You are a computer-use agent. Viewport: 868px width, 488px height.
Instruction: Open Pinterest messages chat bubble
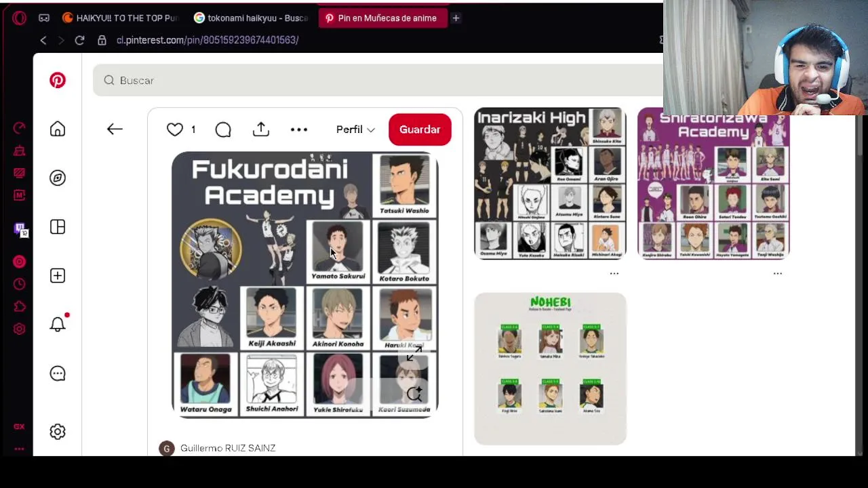(x=58, y=373)
